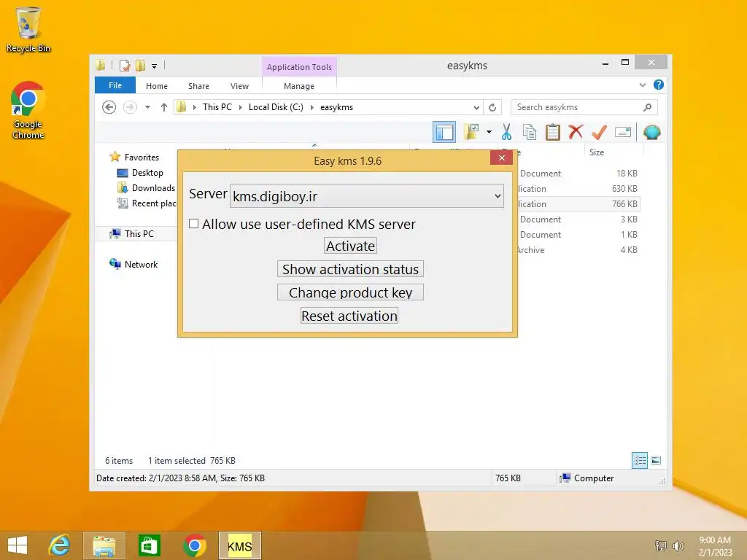Open Recycle Bin on the desktop

(x=28, y=29)
